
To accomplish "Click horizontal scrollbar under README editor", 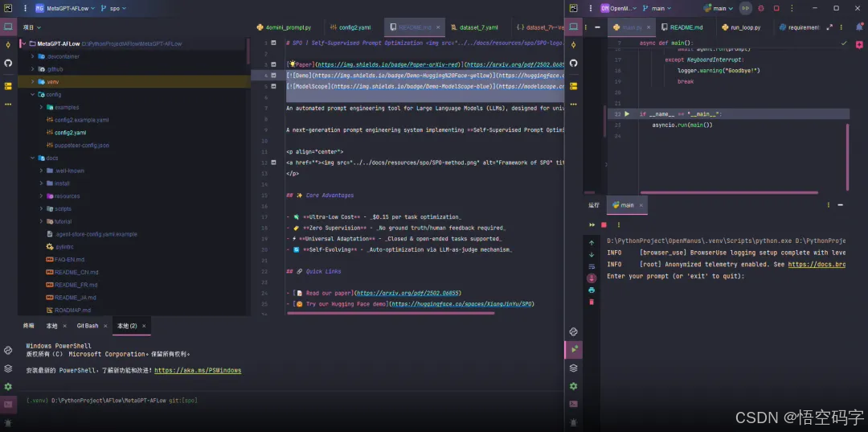I will click(x=391, y=313).
